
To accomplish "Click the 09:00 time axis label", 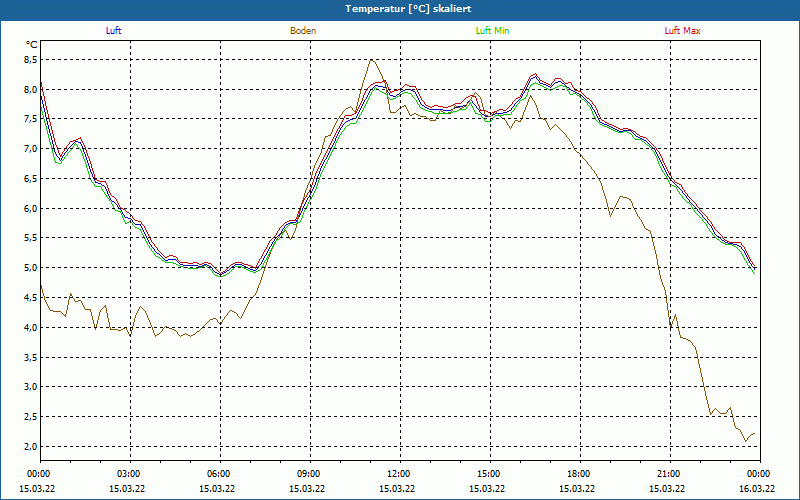I will click(x=310, y=474).
